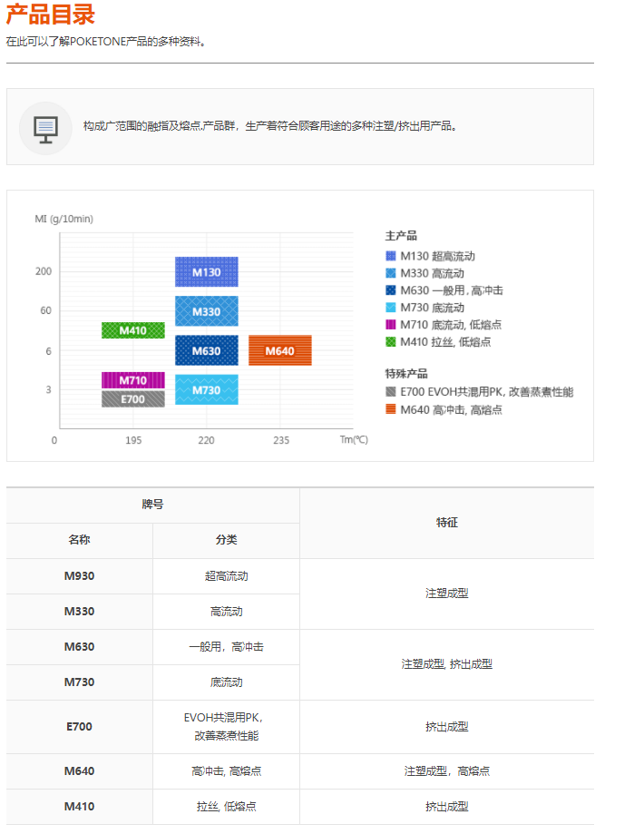Click the 'M730' name cell in the table
The image size is (644, 834).
(79, 682)
